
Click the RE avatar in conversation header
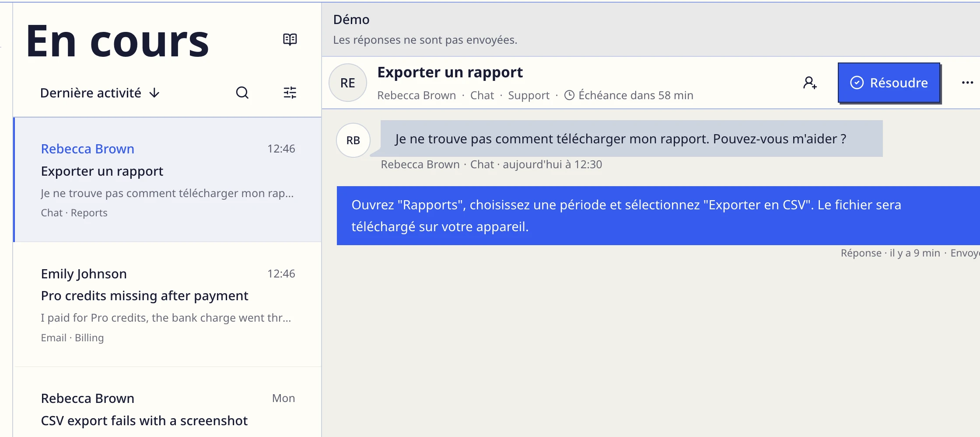(x=348, y=83)
